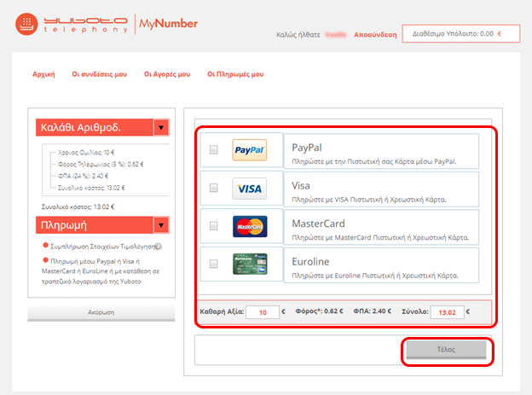Click the Φόρος Τηλεφωνίας (5 %) row
The height and width of the screenshot is (395, 532).
[x=101, y=164]
